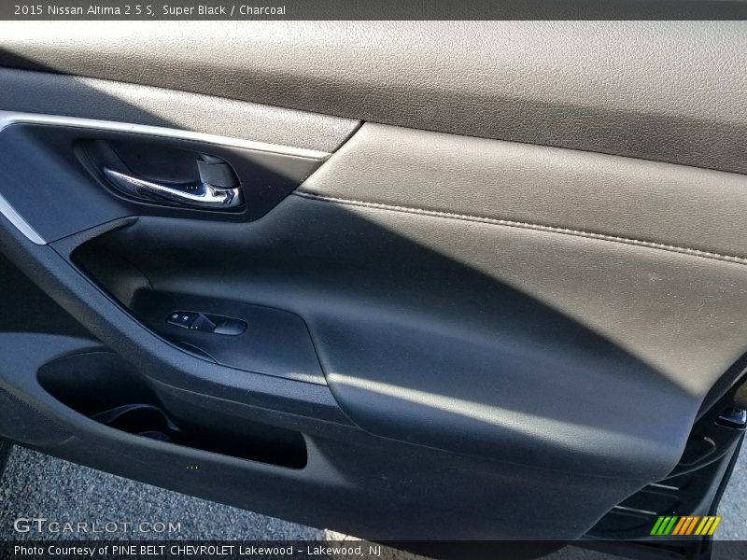Visit GTCARLOT.COM via the watermark
The height and width of the screenshot is (560, 747).
pos(95,527)
